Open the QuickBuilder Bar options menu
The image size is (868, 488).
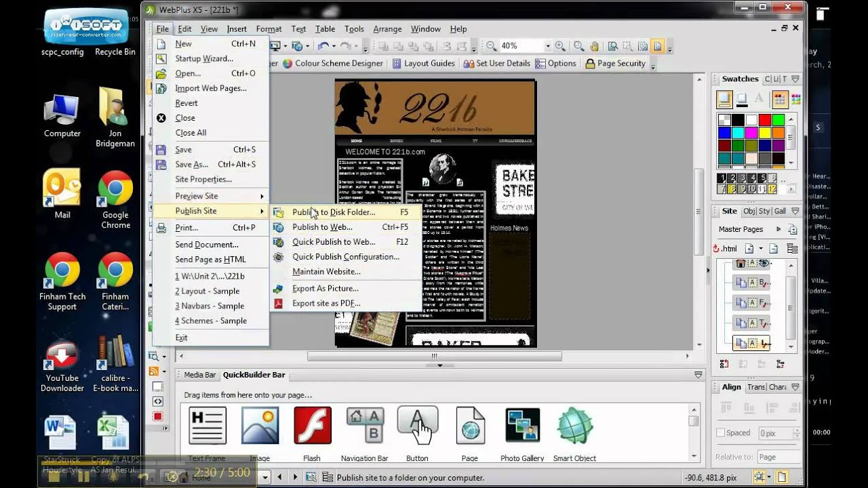(698, 375)
